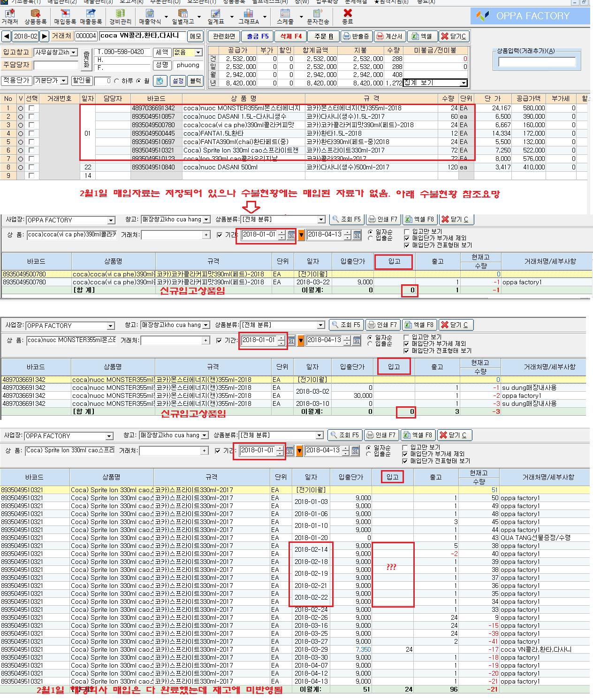Image resolution: width=593 pixels, height=700 pixels.
Task: Open 창고 dropdown in MONSTER355ml ledger
Action: (206, 325)
